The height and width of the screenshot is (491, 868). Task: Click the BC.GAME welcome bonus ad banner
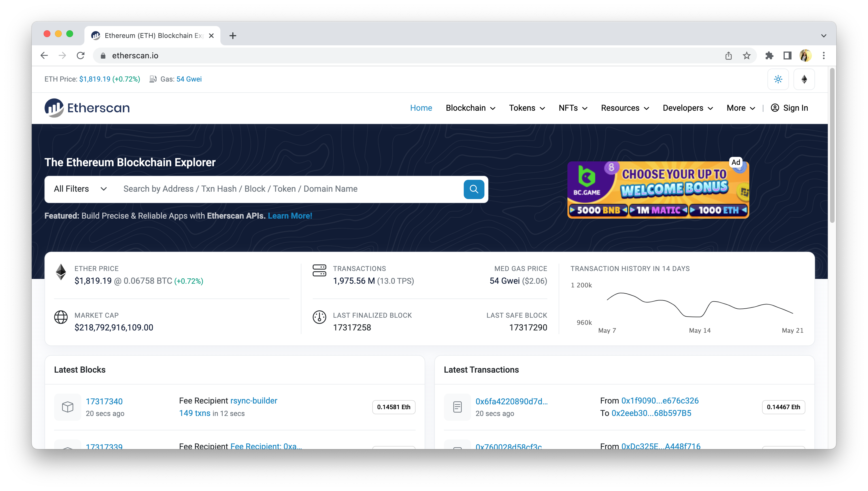pyautogui.click(x=658, y=189)
